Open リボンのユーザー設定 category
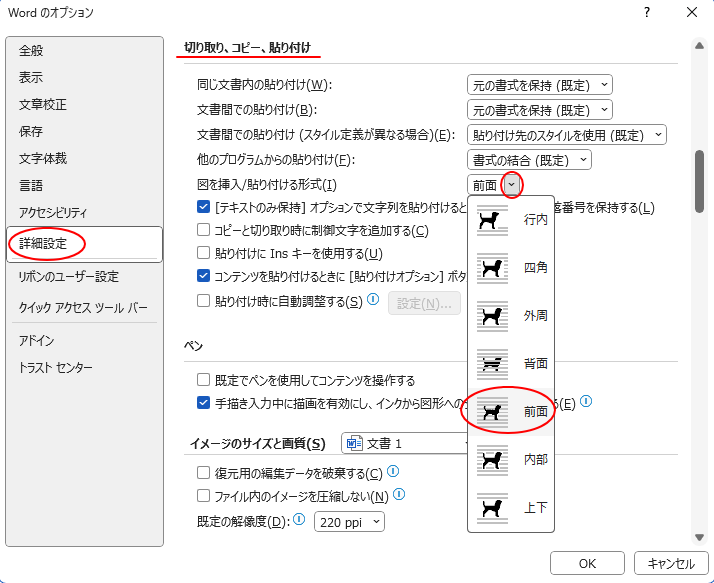The width and height of the screenshot is (714, 583). point(85,276)
